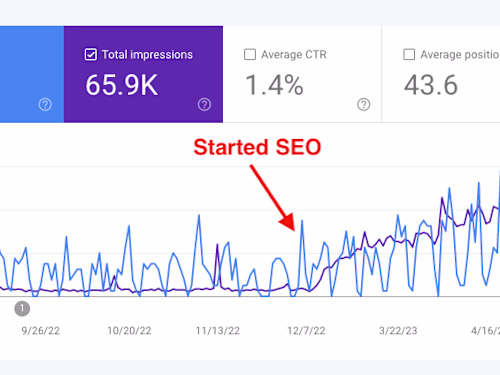Viewport: 500px width, 375px height.
Task: Select the Average position metric card
Action: tap(441, 74)
